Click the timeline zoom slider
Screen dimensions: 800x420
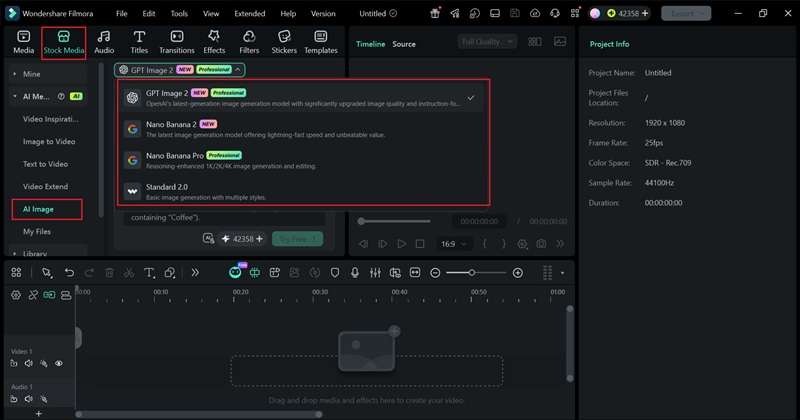coord(476,273)
